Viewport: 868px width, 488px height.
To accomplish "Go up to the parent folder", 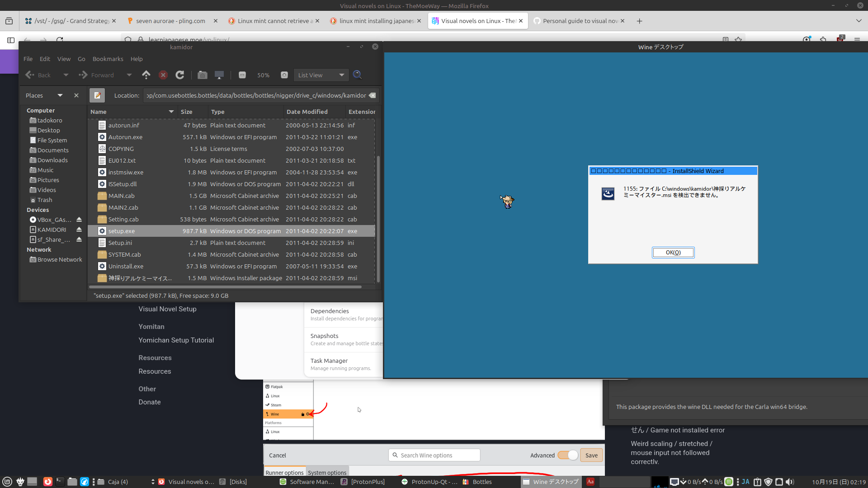I will pos(146,75).
